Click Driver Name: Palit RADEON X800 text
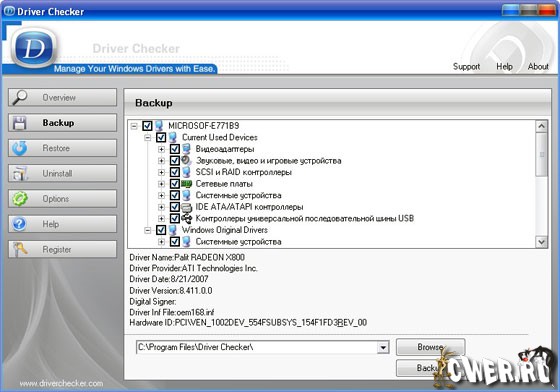The image size is (560, 392). pos(187,257)
